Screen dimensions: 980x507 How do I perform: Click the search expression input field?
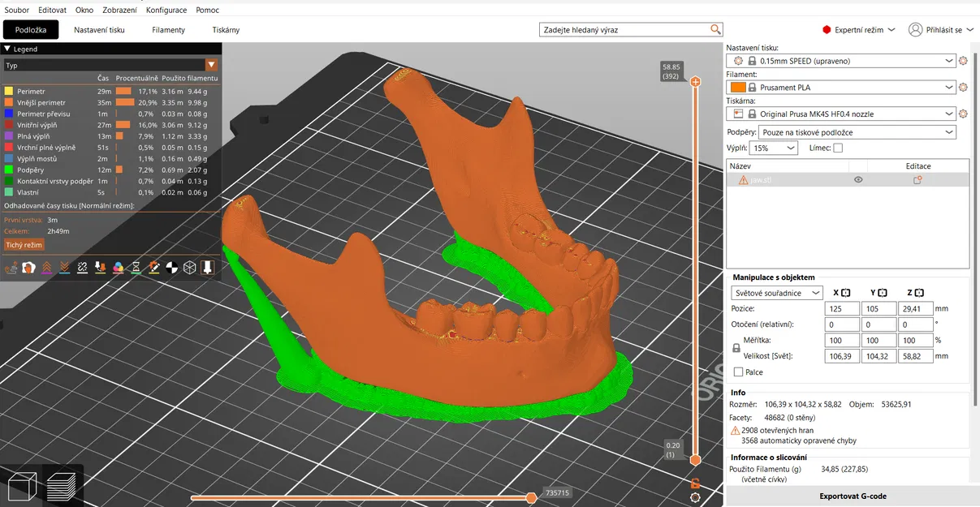coord(625,28)
